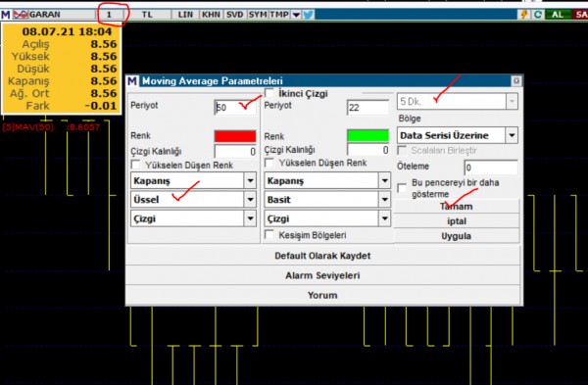Click the Twitter bird icon in the toolbar

(309, 15)
